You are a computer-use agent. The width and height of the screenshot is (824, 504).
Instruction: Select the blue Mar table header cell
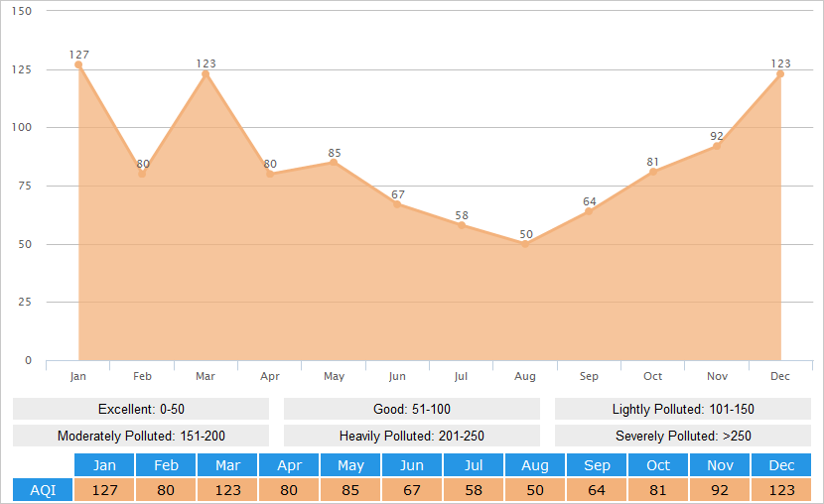point(227,465)
